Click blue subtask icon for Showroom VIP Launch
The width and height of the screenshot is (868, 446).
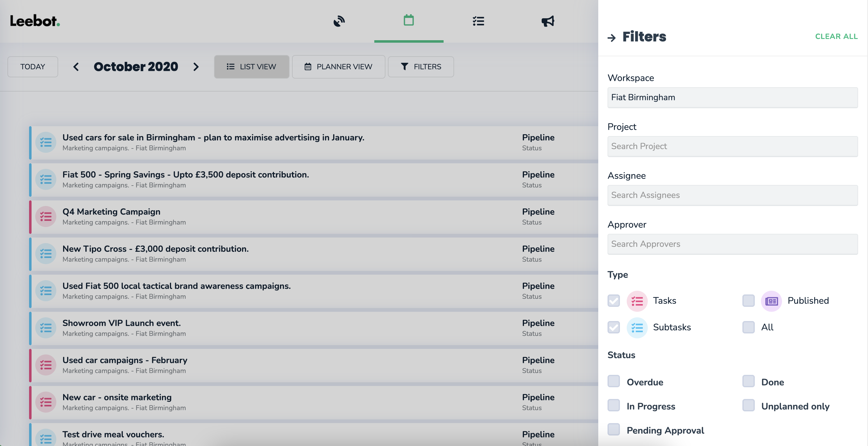coord(46,328)
